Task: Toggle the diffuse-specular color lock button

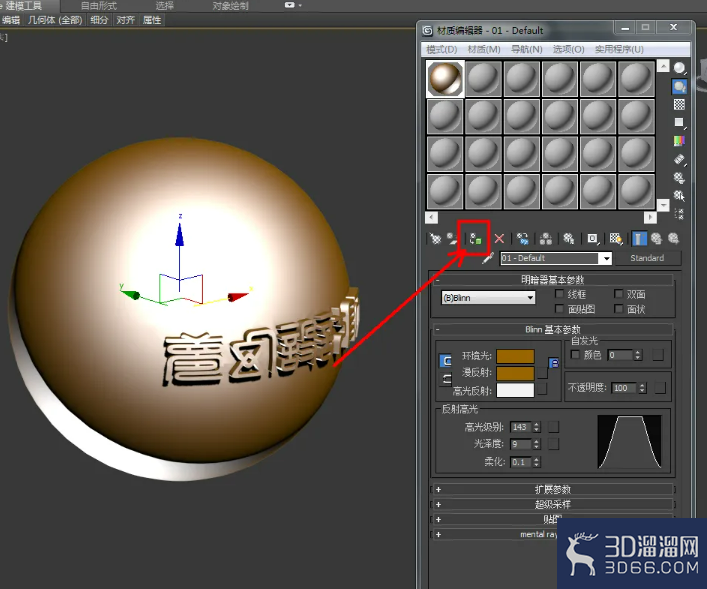Action: tap(445, 379)
